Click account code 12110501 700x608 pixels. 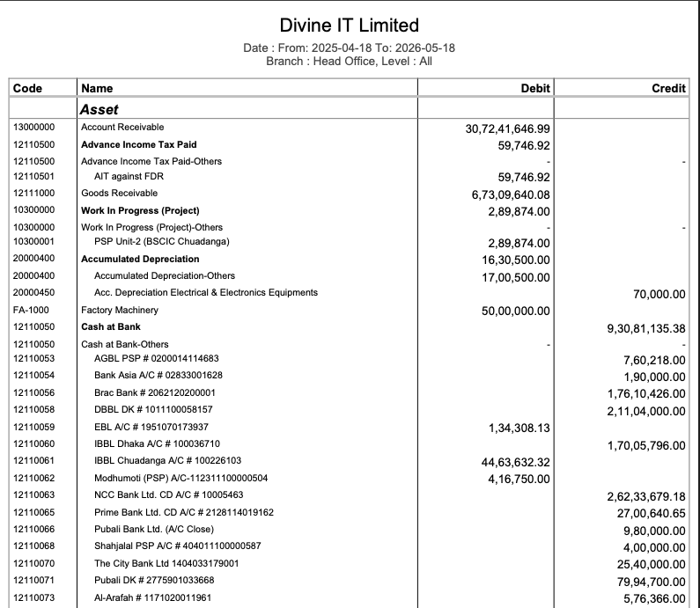[34, 176]
